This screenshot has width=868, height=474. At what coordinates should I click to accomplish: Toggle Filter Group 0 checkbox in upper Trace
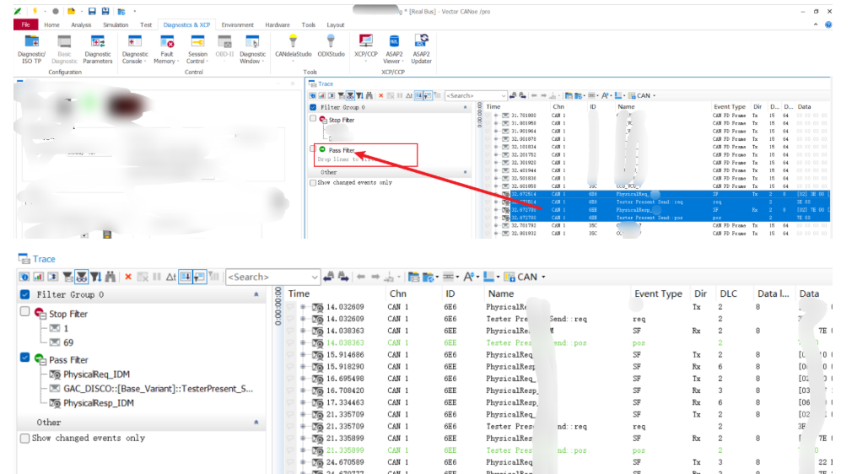pyautogui.click(x=313, y=107)
